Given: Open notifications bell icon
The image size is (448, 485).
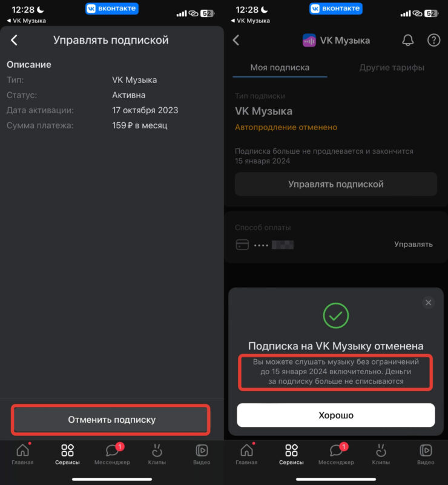Looking at the screenshot, I should click(x=407, y=40).
